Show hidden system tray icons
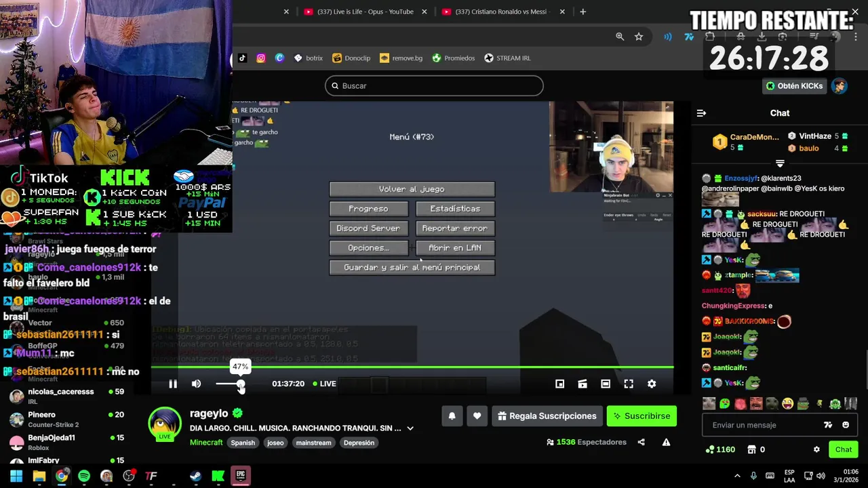This screenshot has width=868, height=488. pos(738,476)
